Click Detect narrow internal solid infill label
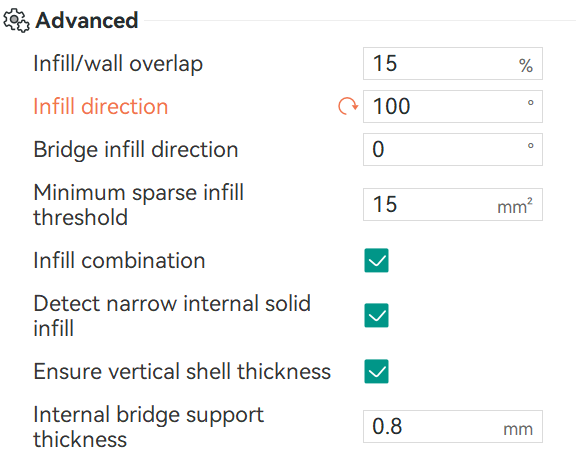Image resolution: width=576 pixels, height=472 pixels. click(172, 316)
